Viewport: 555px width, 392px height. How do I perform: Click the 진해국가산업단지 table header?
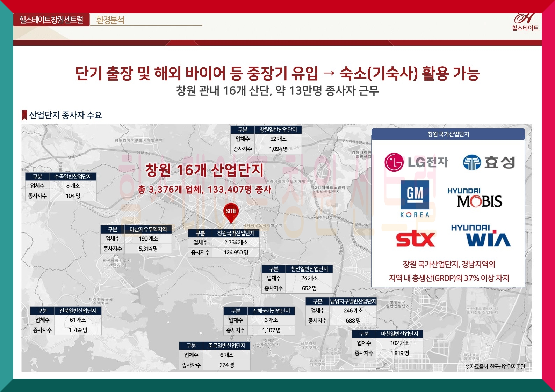(271, 311)
